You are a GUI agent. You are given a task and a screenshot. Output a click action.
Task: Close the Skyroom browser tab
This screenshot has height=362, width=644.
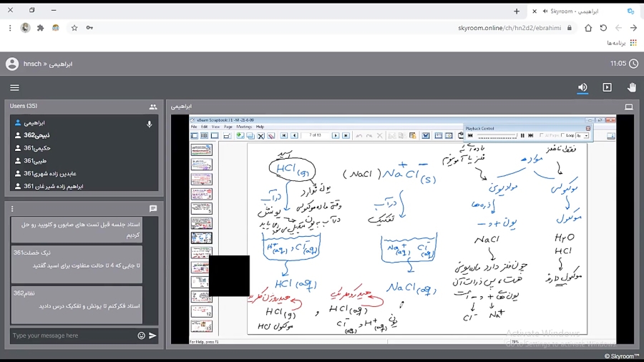point(535,11)
